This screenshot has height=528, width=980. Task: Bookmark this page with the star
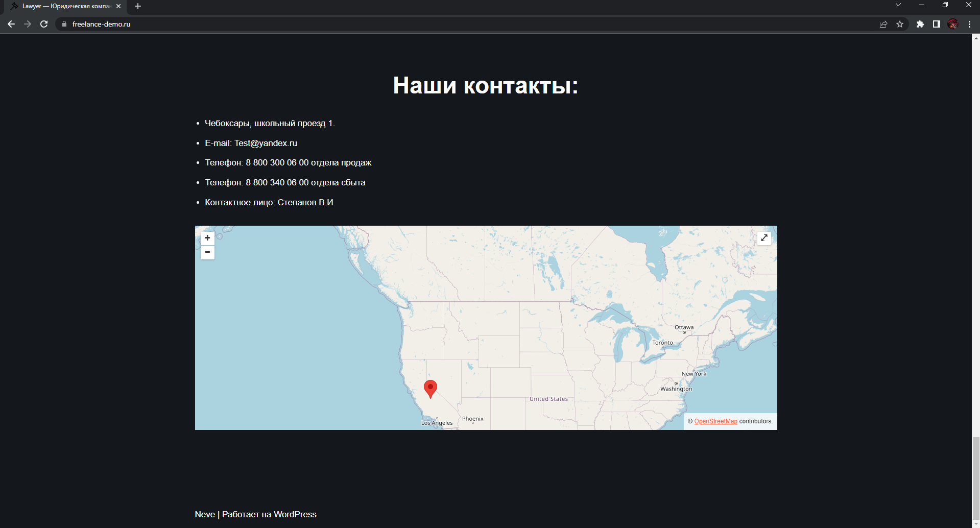pos(900,24)
